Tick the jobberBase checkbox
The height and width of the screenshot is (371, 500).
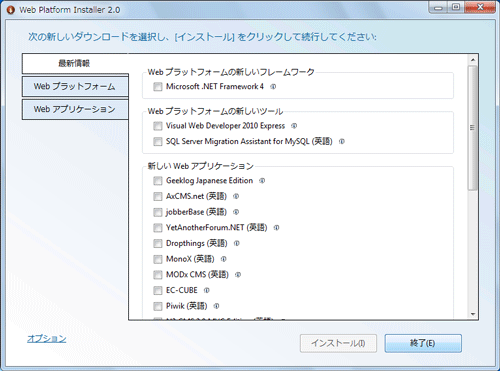pos(158,212)
